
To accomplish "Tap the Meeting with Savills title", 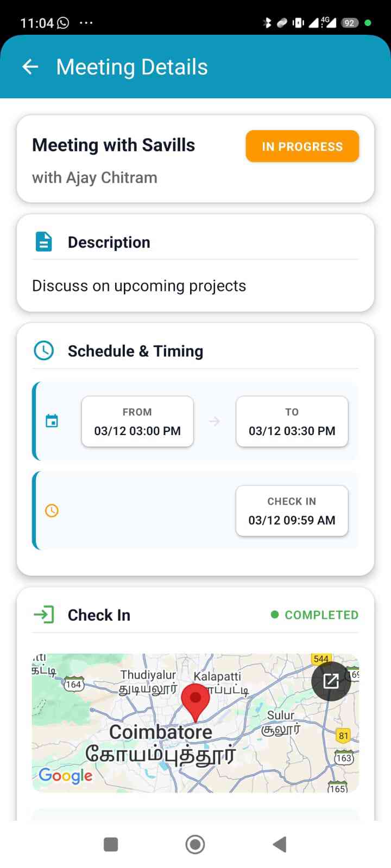I will click(113, 145).
